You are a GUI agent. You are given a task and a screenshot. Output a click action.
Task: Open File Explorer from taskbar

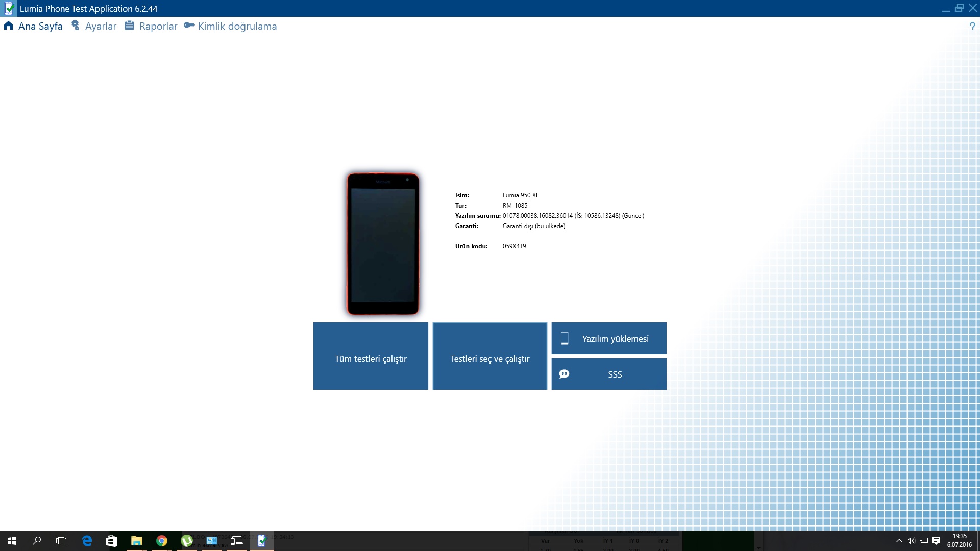136,541
